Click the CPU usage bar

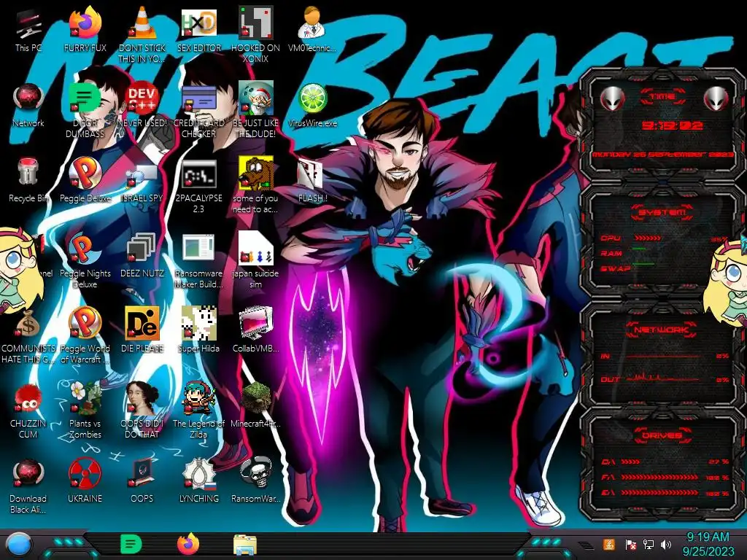[647, 238]
